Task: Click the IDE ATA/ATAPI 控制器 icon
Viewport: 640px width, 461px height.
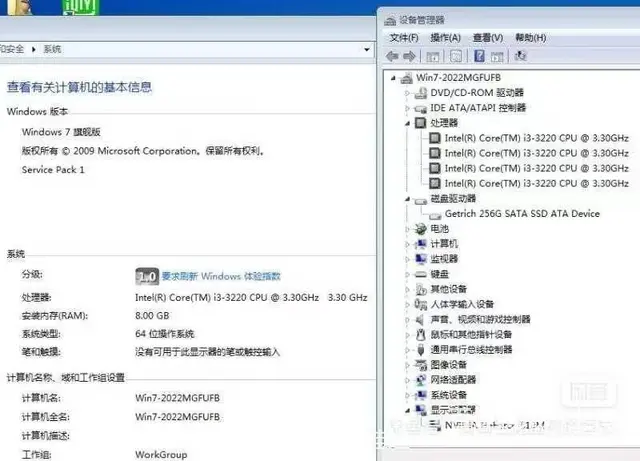Action: click(x=420, y=109)
